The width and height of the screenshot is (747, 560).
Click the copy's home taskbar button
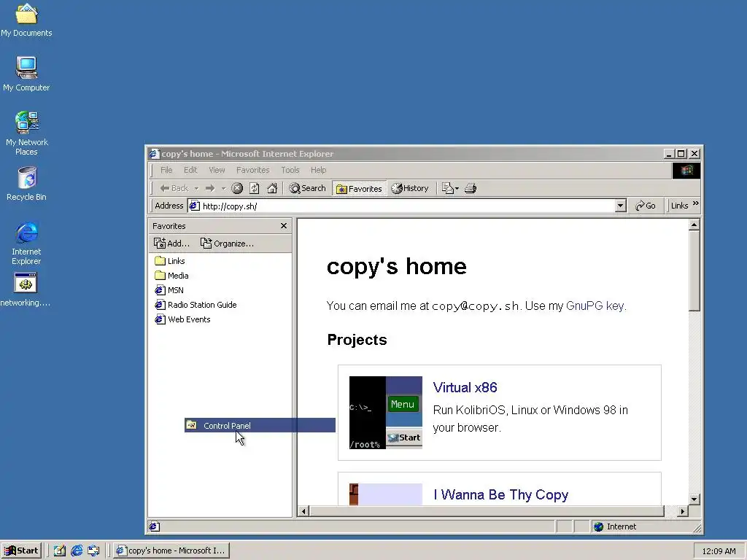tap(171, 551)
